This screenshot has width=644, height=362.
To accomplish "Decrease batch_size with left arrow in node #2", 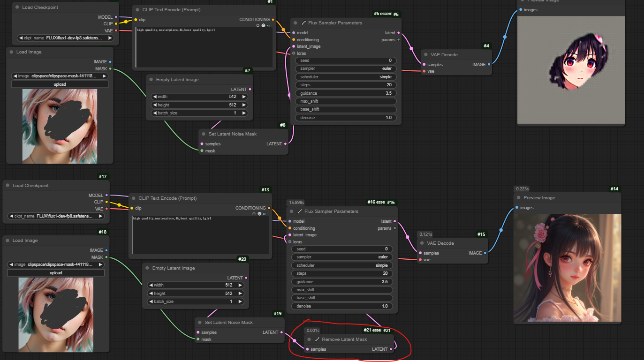I will 154,113.
